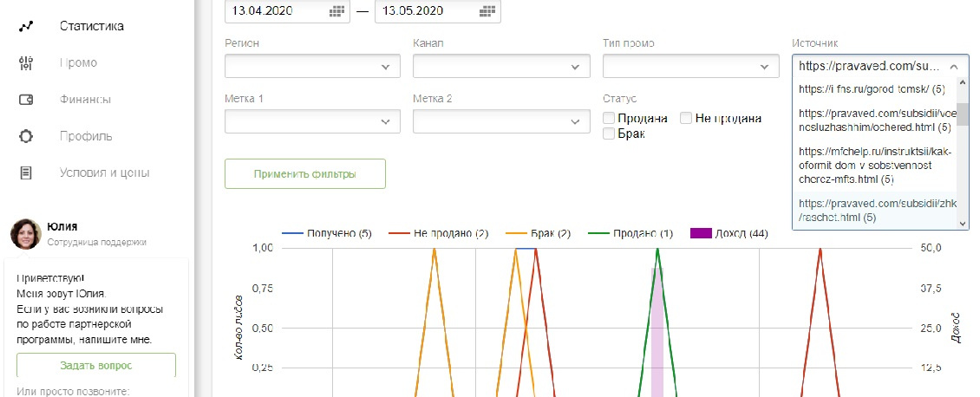
Task: Toggle the Продано (1) legend series
Action: point(630,233)
